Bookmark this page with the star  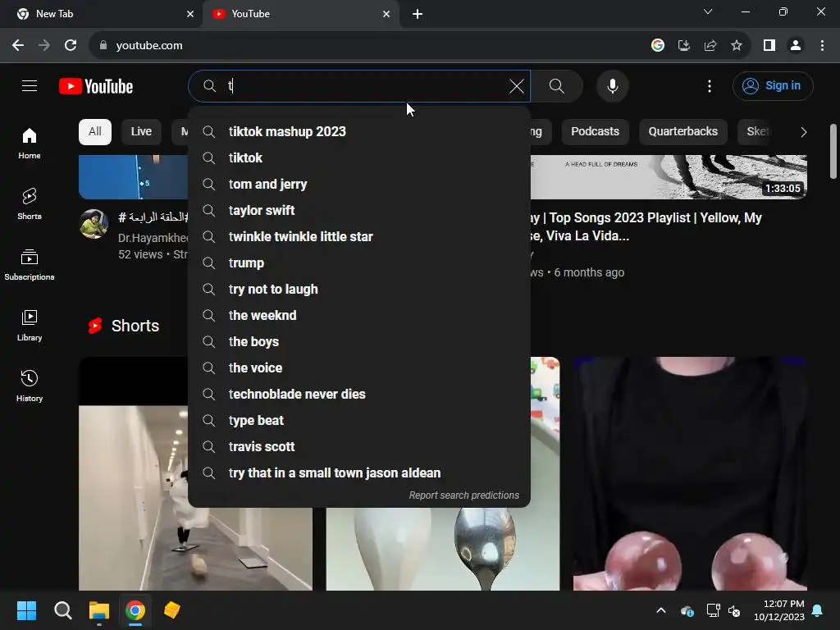(737, 46)
